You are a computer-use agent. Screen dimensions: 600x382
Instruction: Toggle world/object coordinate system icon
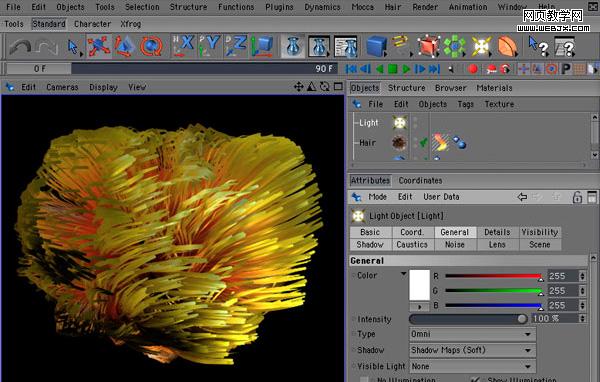262,46
